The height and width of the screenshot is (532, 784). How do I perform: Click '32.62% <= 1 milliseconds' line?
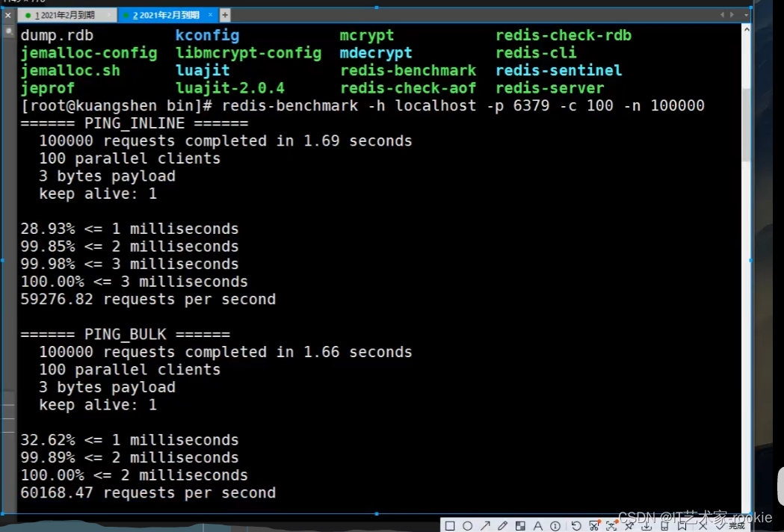pos(129,440)
